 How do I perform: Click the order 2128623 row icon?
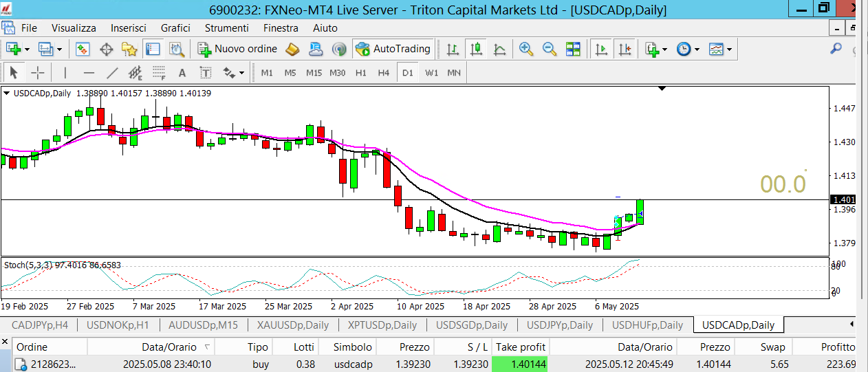pyautogui.click(x=20, y=364)
